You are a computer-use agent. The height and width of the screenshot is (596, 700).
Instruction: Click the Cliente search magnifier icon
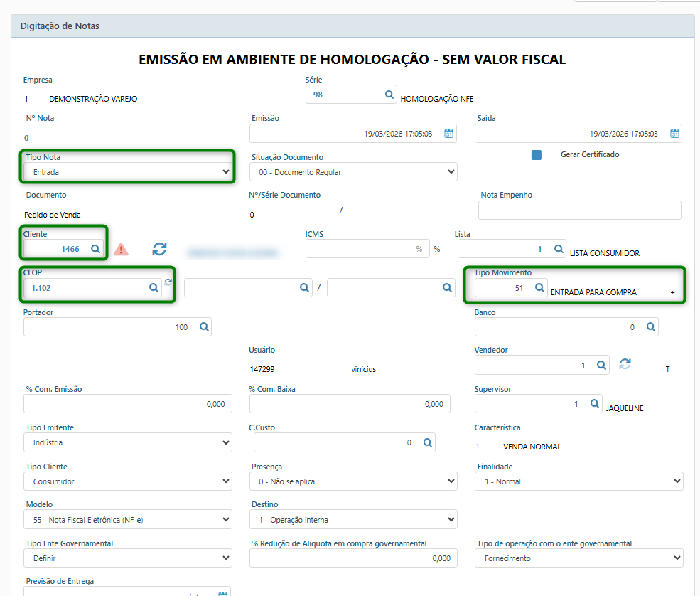tap(95, 249)
